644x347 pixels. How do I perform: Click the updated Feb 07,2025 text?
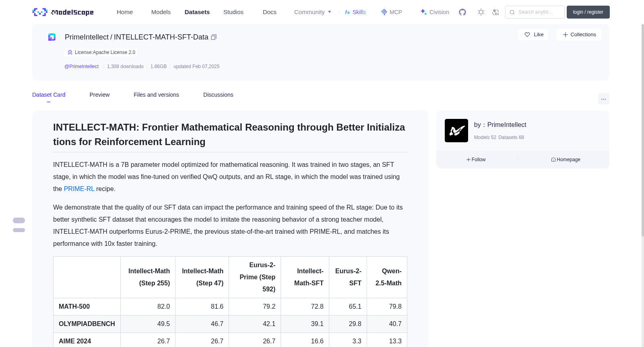[196, 66]
